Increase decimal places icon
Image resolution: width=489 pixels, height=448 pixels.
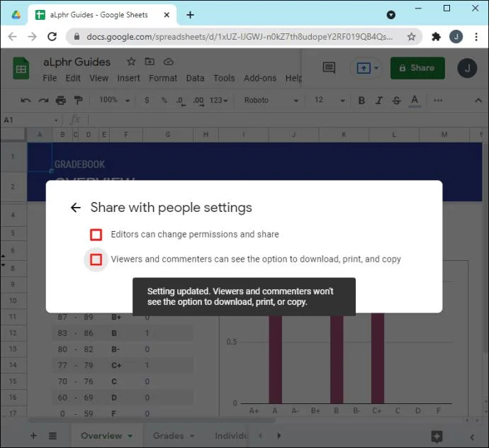198,101
